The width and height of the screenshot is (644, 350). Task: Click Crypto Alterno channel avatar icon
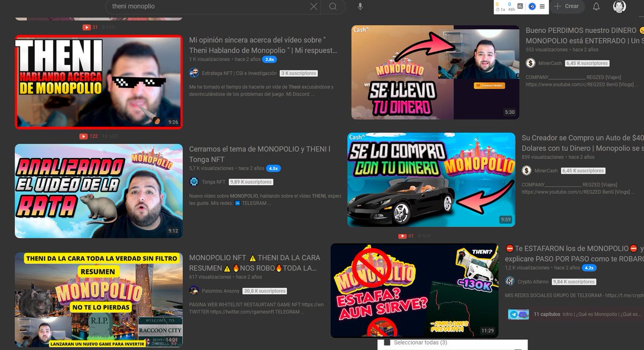tap(510, 281)
